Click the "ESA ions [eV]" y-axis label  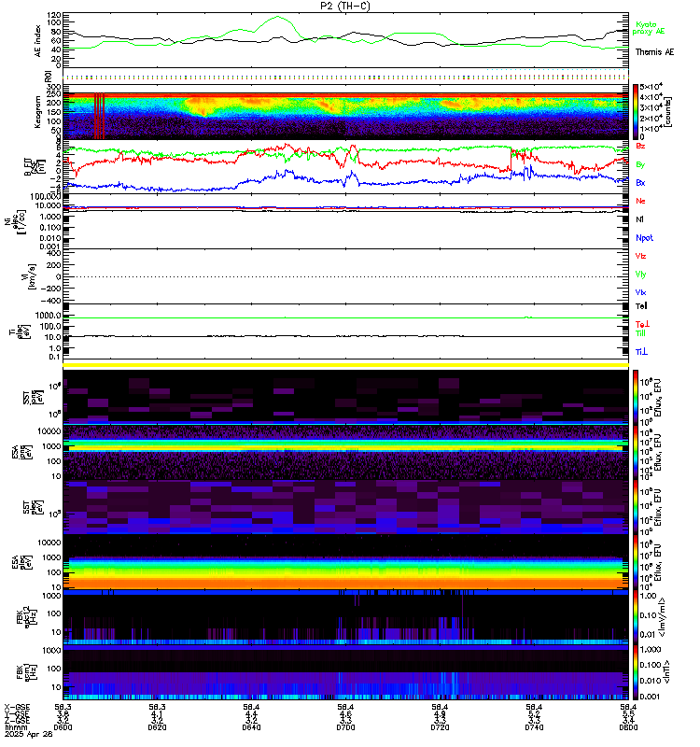pyautogui.click(x=21, y=452)
